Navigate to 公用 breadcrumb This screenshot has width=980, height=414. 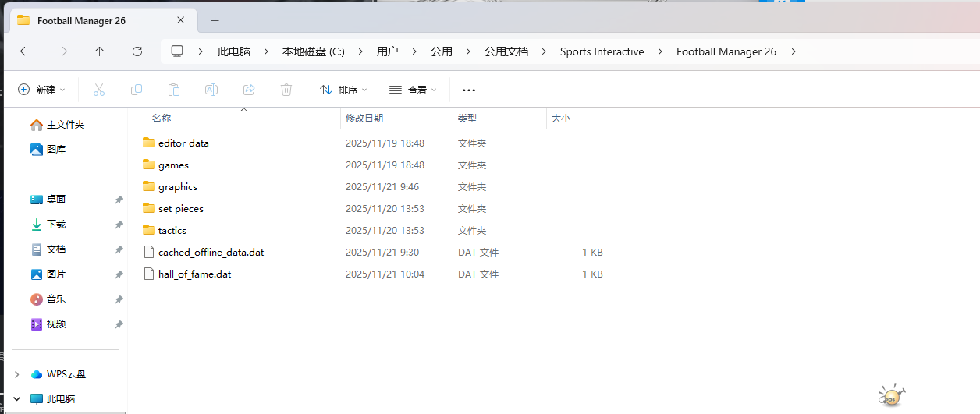[442, 51]
